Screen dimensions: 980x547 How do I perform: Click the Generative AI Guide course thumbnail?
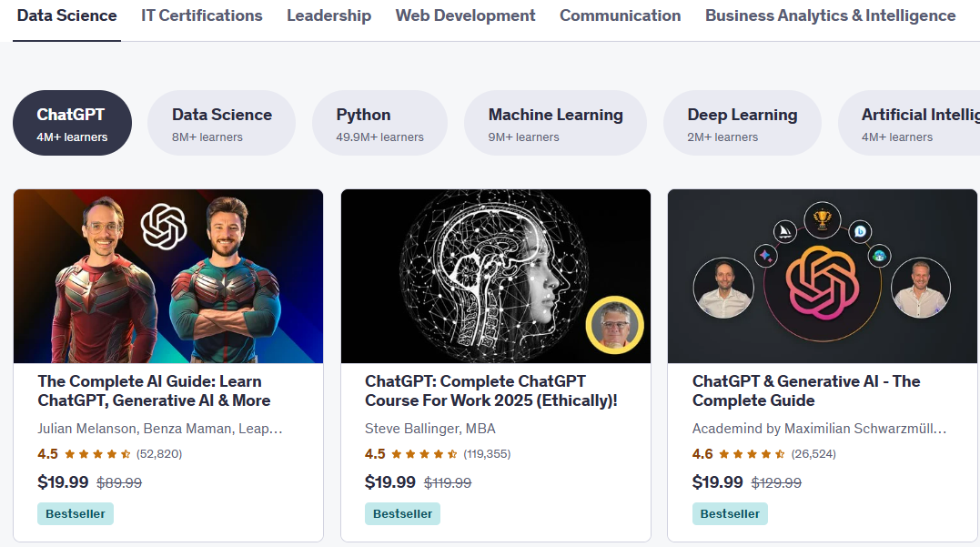click(822, 276)
